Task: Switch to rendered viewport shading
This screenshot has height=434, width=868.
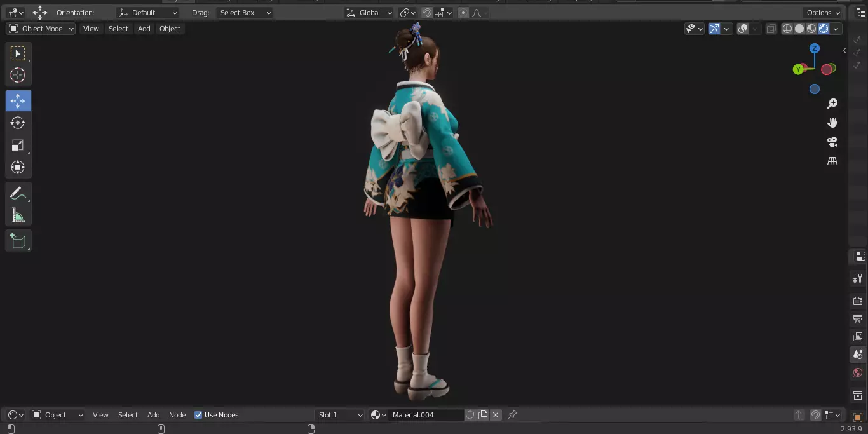Action: coord(824,29)
